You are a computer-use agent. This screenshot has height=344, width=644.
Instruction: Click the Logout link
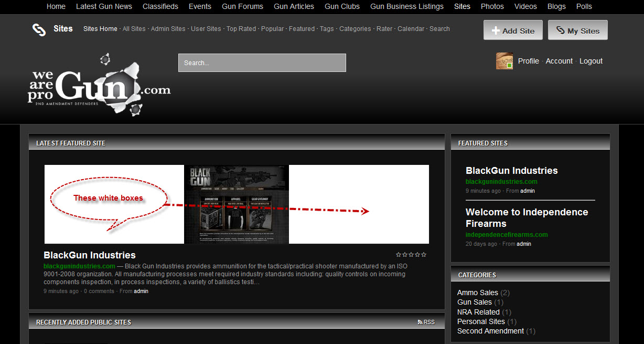coord(591,61)
